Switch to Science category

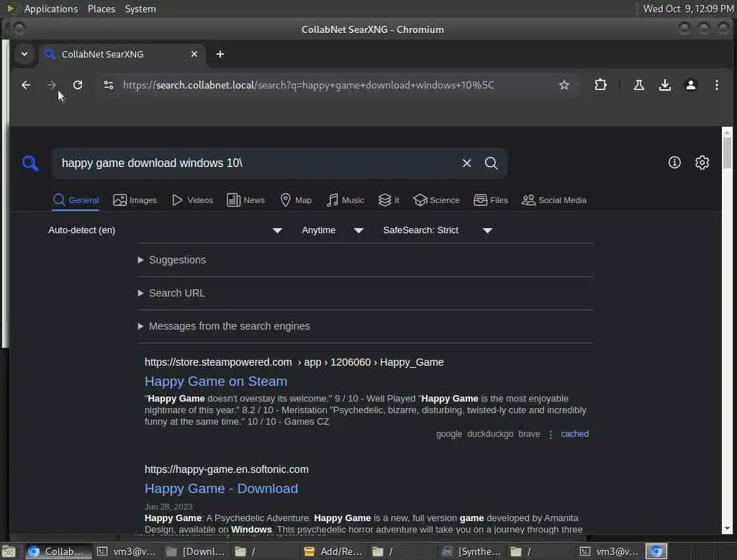[436, 200]
